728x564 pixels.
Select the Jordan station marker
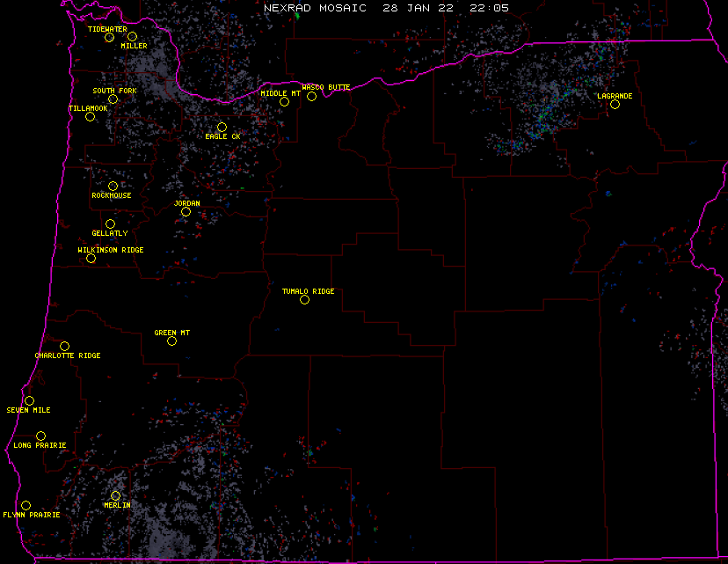[x=186, y=211]
